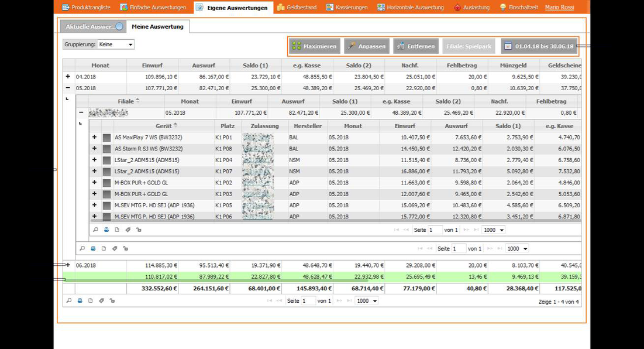Switch to Einfache Auswertungen
The height and width of the screenshot is (349, 644).
click(x=153, y=8)
